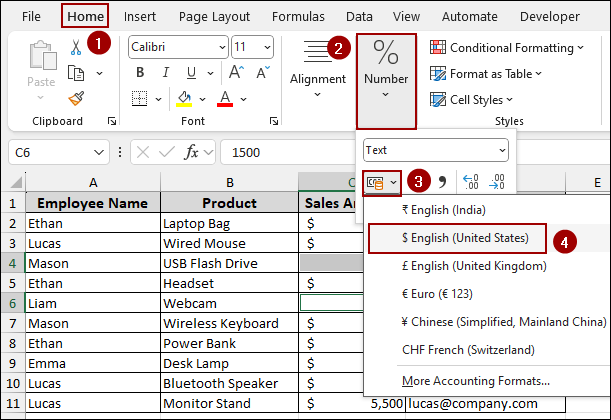Switch to the Home tab
This screenshot has width=611, height=420.
(x=85, y=16)
